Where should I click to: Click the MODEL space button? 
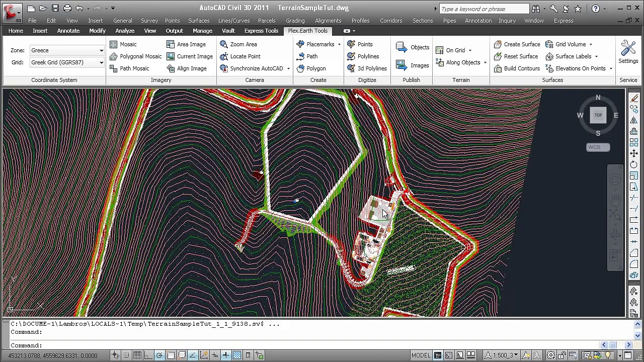[421, 355]
